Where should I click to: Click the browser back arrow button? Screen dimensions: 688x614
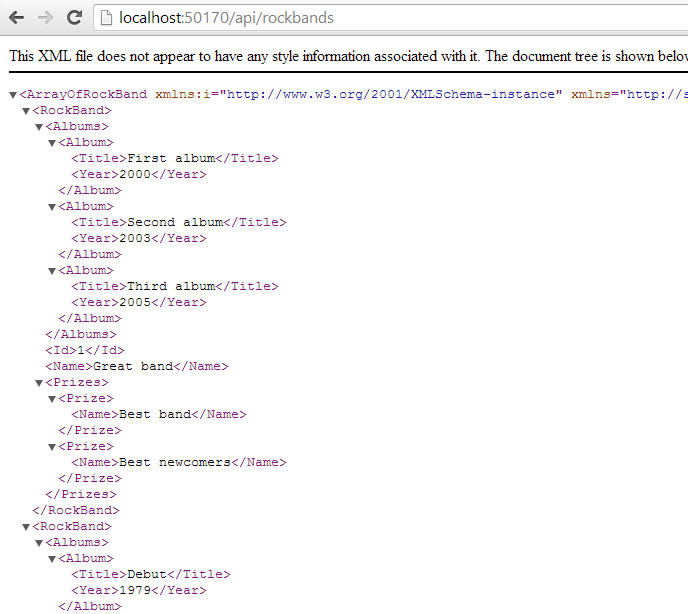point(16,18)
